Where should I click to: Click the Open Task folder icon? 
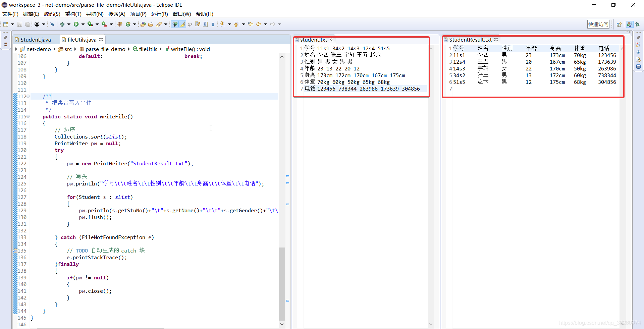tap(151, 24)
